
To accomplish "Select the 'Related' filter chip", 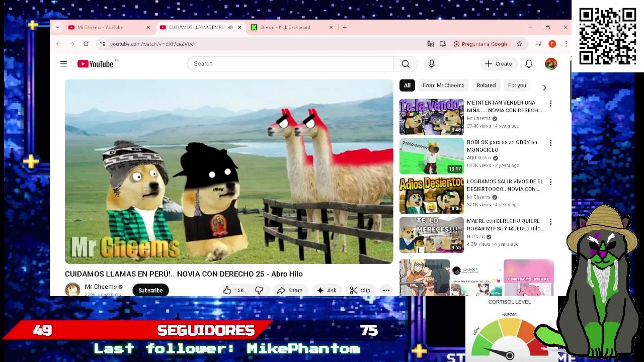I will (x=486, y=85).
